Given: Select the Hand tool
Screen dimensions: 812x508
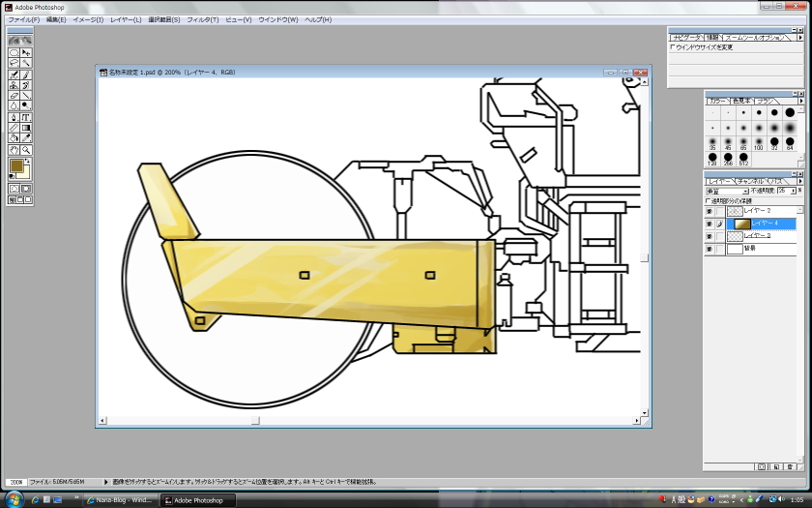Looking at the screenshot, I should 14,150.
